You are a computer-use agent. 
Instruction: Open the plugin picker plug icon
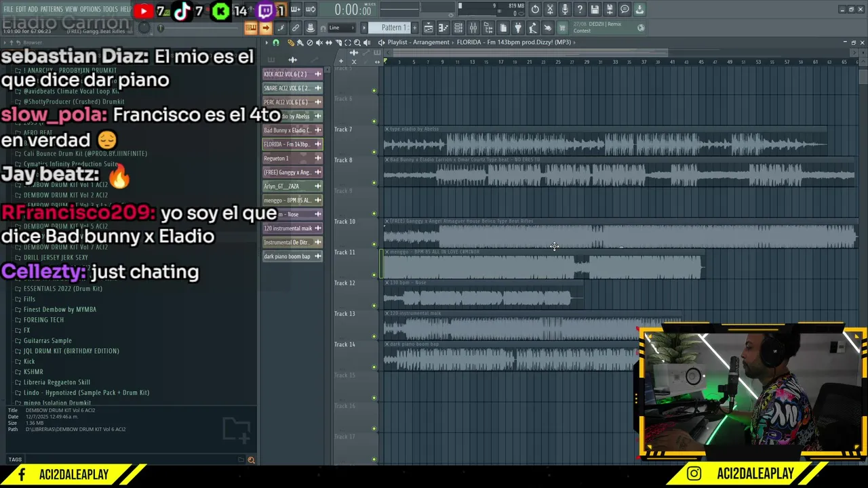[x=518, y=28]
